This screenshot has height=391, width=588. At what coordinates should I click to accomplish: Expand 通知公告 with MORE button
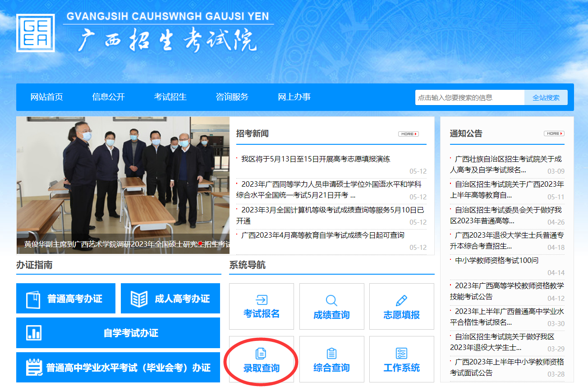(x=554, y=134)
